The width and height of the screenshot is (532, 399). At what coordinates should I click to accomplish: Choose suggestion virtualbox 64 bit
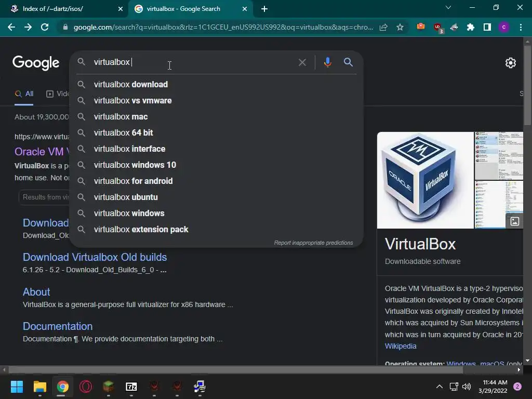217,132
